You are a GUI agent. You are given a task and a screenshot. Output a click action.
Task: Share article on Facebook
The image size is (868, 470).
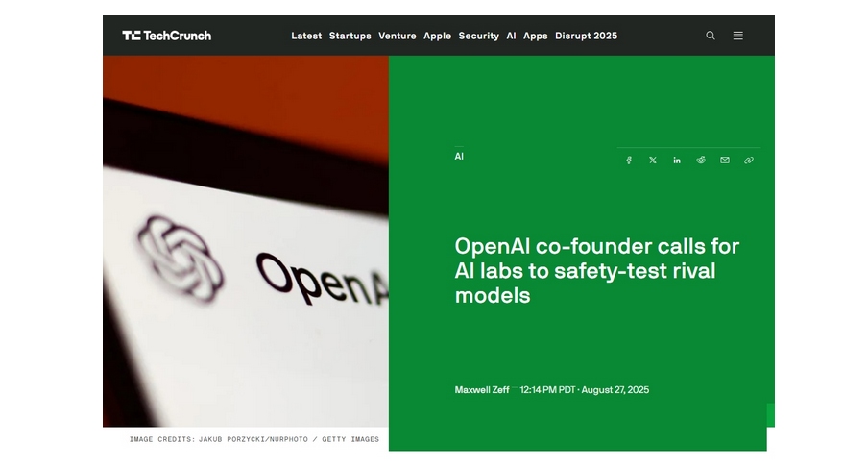pyautogui.click(x=629, y=161)
